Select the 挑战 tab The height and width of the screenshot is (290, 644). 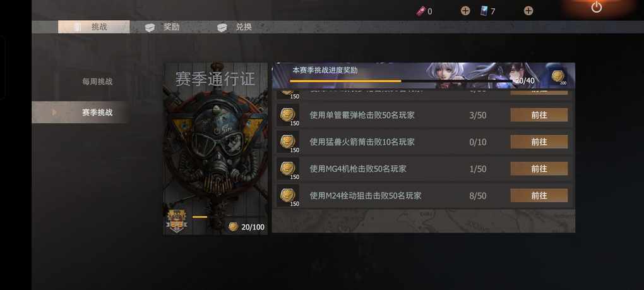93,27
